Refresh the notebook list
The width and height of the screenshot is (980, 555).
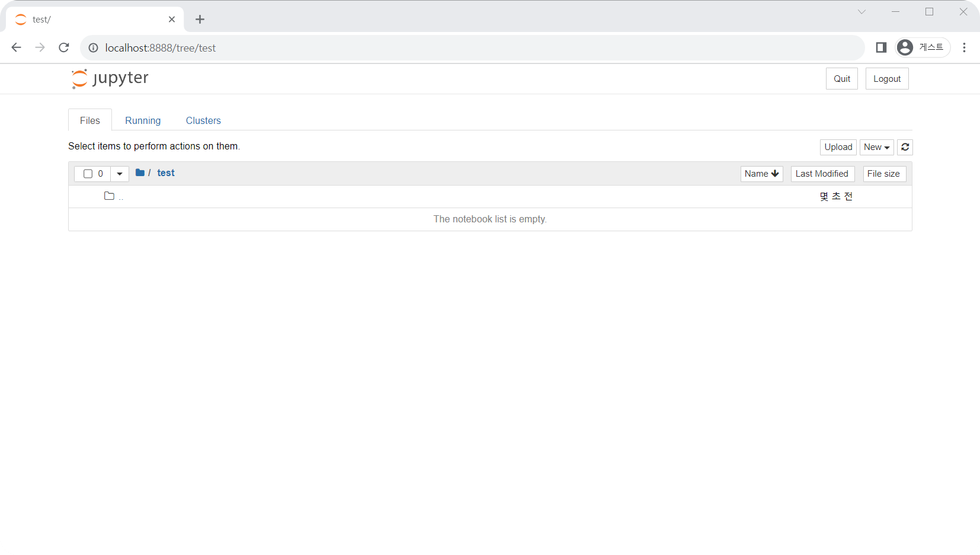click(x=905, y=147)
